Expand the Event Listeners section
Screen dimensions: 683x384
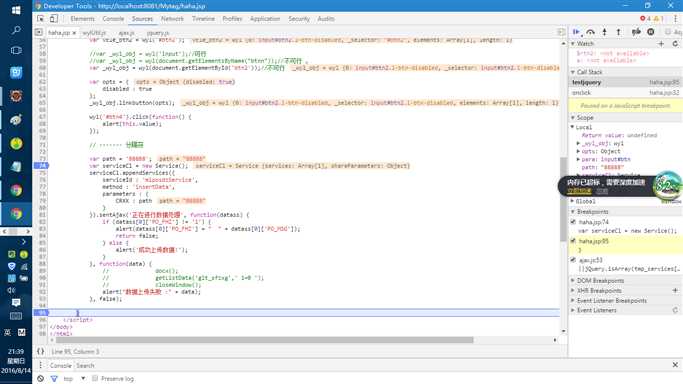coord(573,310)
